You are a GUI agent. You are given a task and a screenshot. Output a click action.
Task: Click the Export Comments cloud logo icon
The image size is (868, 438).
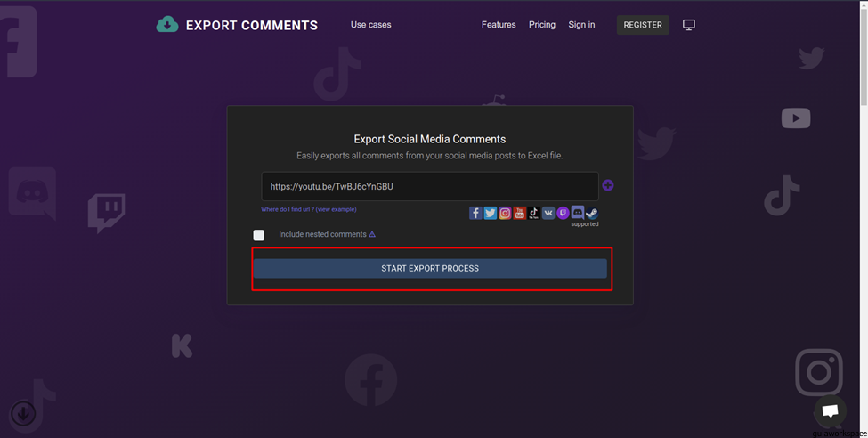pos(167,24)
